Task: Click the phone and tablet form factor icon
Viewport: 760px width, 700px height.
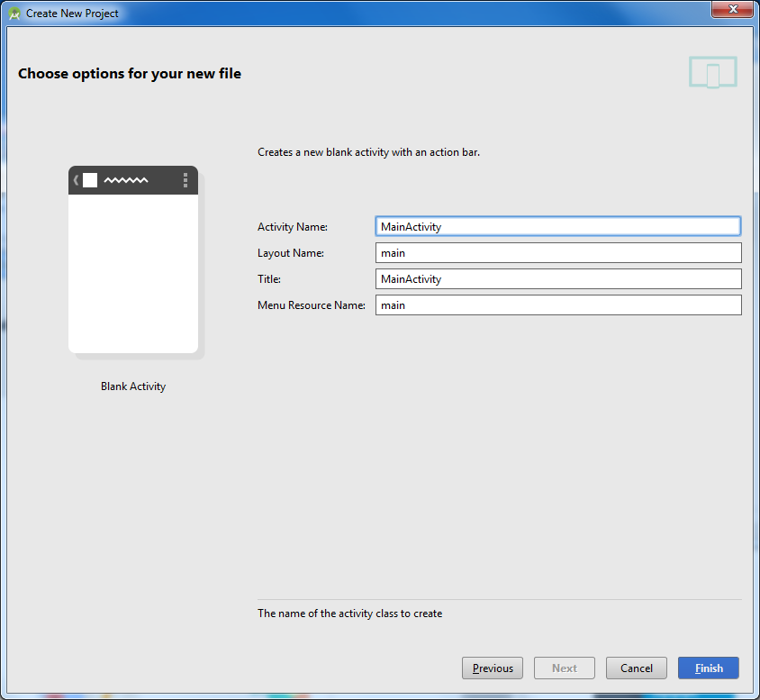Action: [x=713, y=72]
